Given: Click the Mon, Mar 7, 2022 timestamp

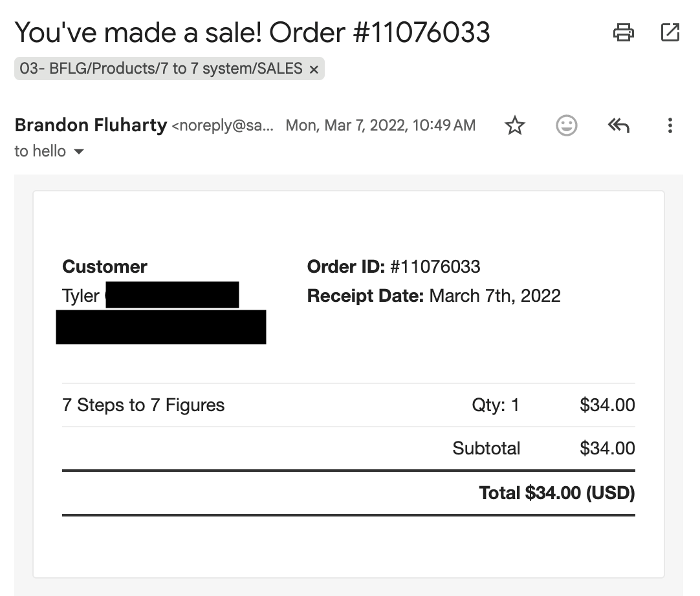Looking at the screenshot, I should [x=380, y=125].
